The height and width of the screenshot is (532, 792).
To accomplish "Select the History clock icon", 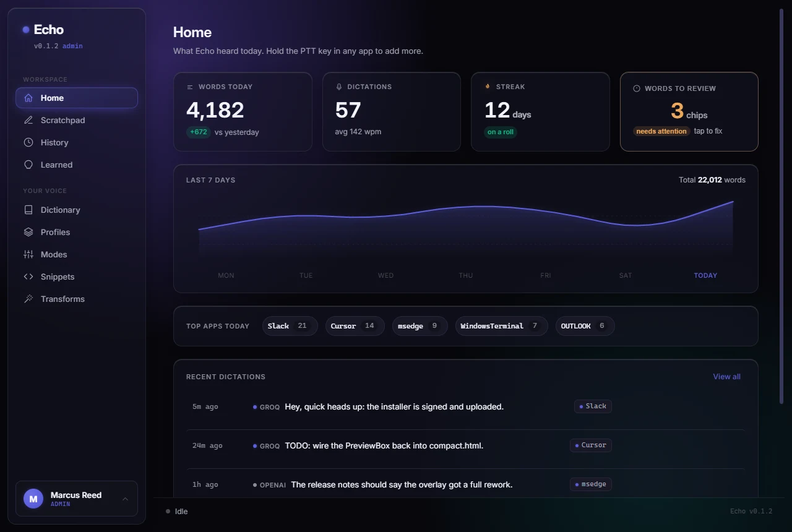I will pyautogui.click(x=28, y=142).
